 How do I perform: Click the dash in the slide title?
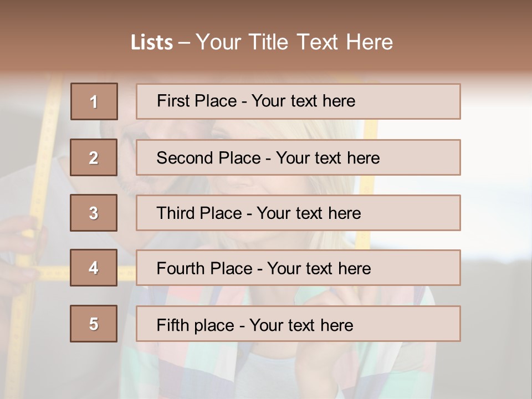coord(185,42)
